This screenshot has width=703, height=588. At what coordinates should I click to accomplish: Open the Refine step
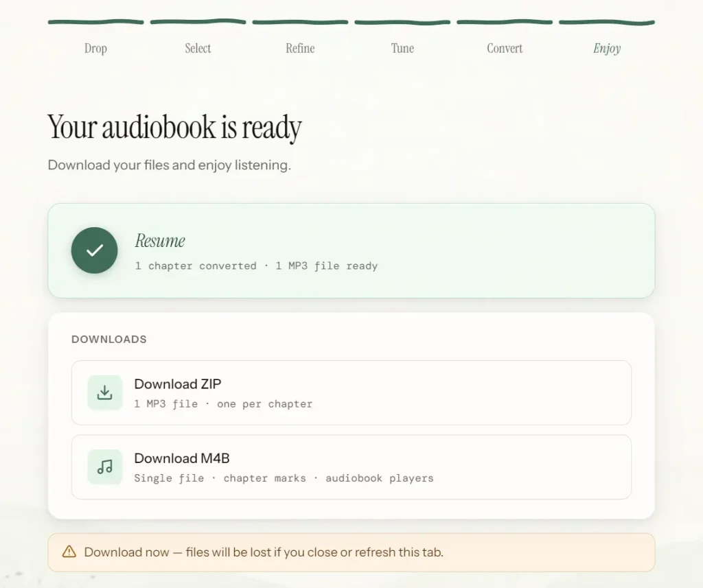point(300,49)
